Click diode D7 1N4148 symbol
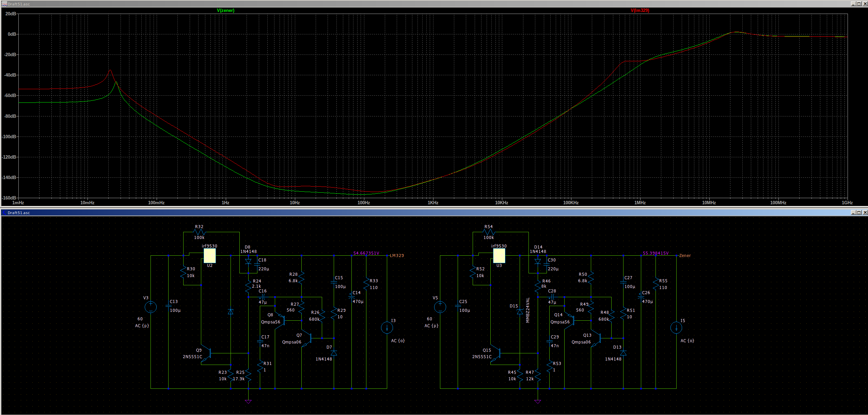 tap(334, 353)
